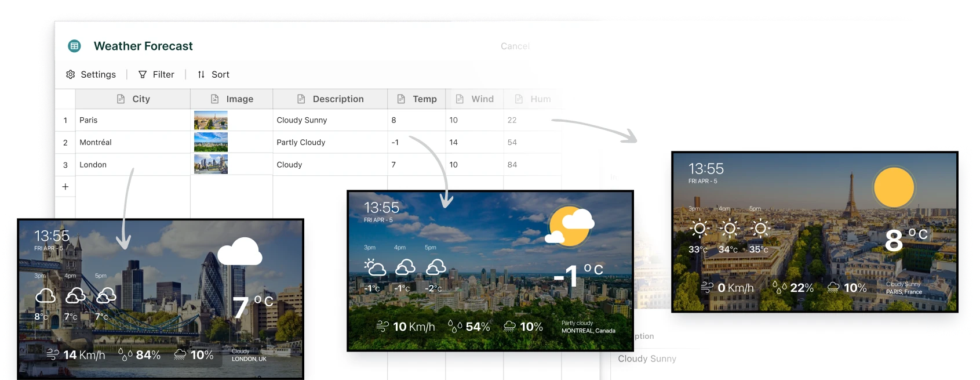This screenshot has height=380, width=980.
Task: Click the rain cloud icon on London card
Action: coord(180,354)
